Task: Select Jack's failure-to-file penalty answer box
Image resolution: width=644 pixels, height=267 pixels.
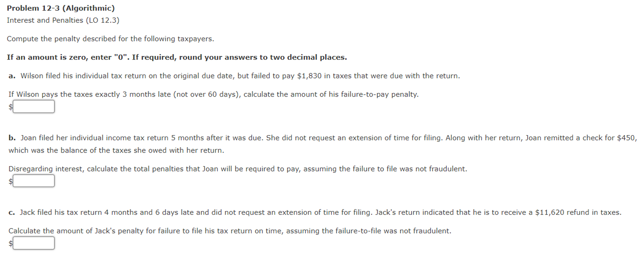Action: click(33, 243)
